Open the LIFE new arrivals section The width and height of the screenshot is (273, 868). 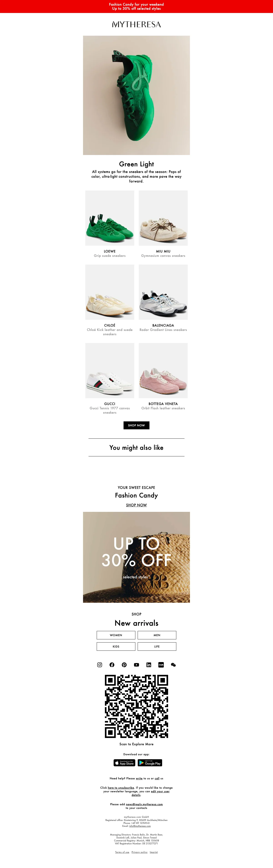157,646
